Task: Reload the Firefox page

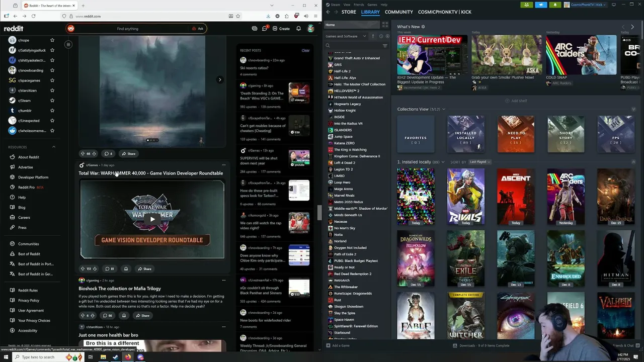Action: (x=33, y=16)
